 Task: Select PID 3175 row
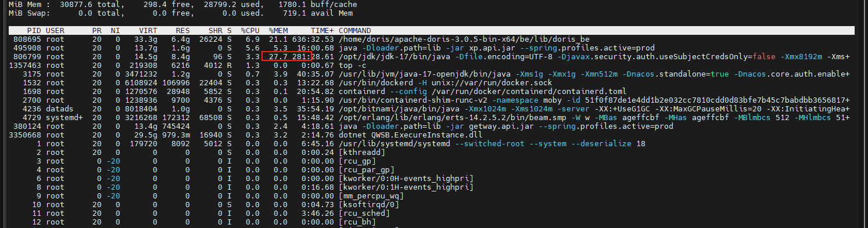point(432,74)
